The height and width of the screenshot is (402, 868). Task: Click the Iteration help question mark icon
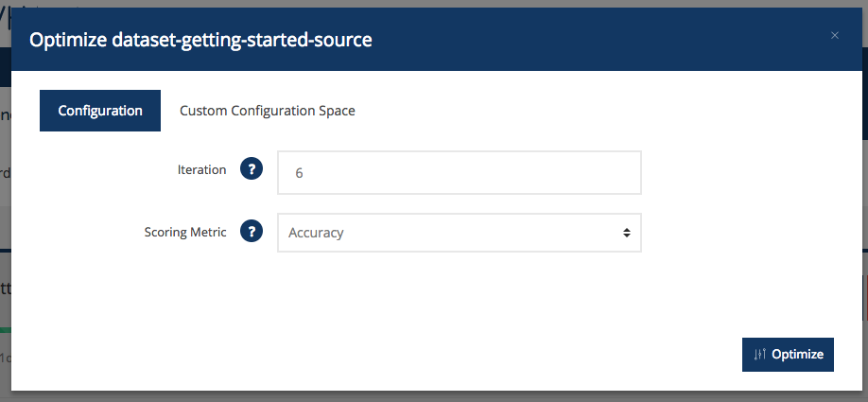[x=251, y=170]
